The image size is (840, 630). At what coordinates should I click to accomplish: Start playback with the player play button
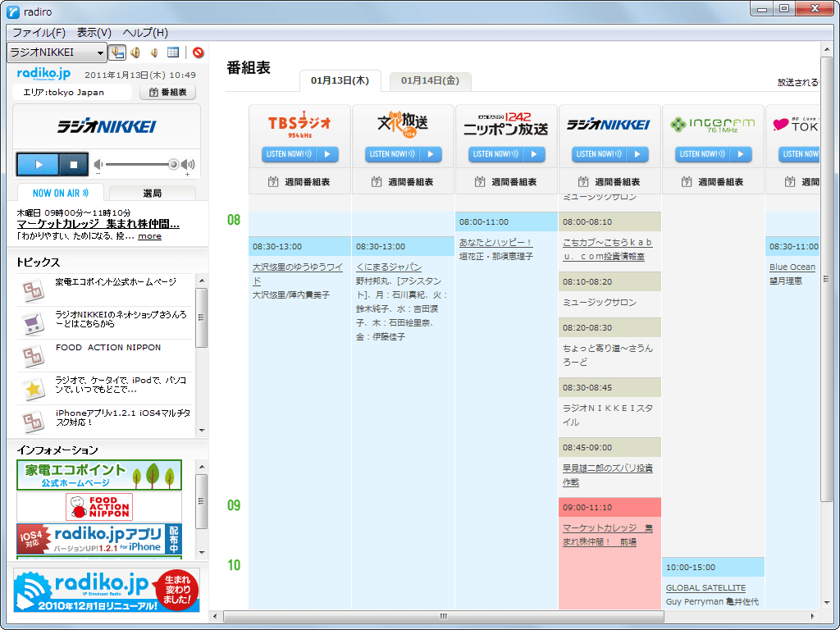pos(38,164)
